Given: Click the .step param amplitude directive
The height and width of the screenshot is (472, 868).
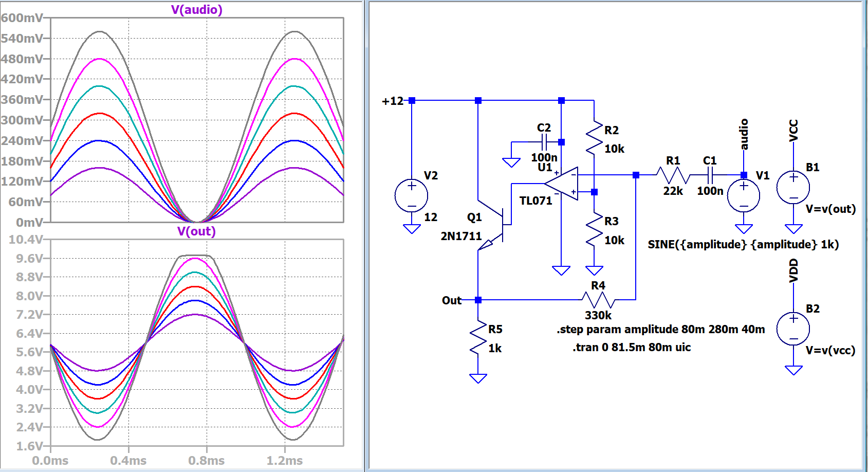Looking at the screenshot, I should tap(660, 330).
